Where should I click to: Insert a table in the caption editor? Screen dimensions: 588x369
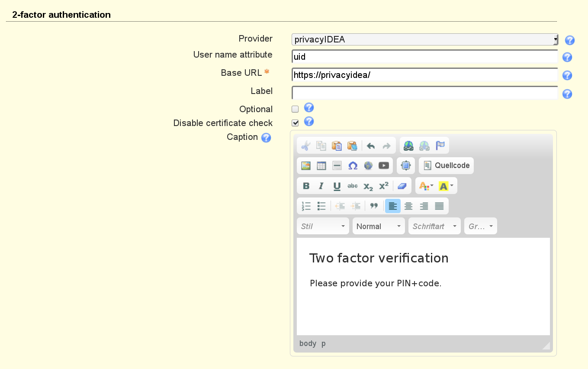321,165
